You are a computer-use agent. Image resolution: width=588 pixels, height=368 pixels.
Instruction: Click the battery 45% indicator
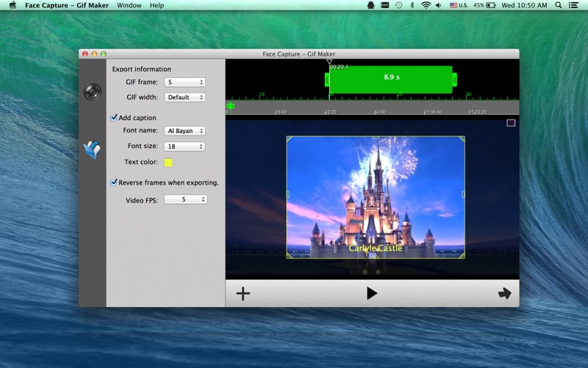(484, 5)
